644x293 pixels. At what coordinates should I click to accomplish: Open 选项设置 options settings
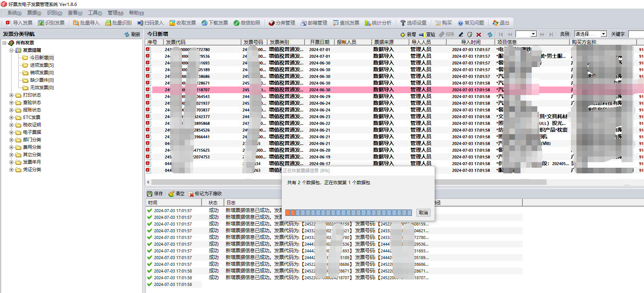coord(413,23)
